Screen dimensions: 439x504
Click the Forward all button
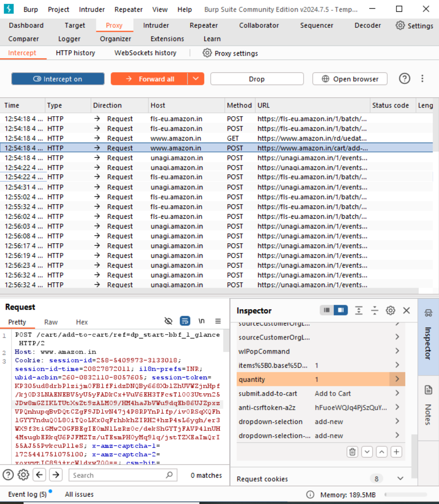(x=149, y=79)
